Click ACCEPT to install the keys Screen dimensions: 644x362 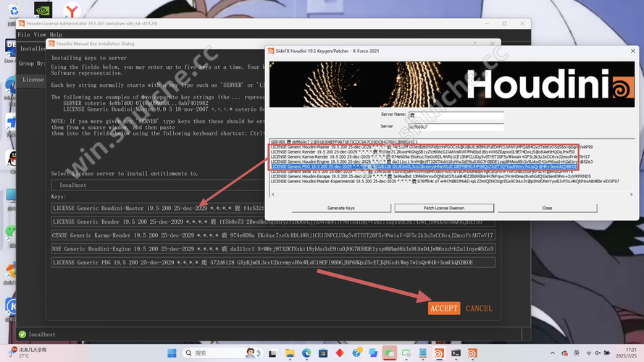coord(443,308)
